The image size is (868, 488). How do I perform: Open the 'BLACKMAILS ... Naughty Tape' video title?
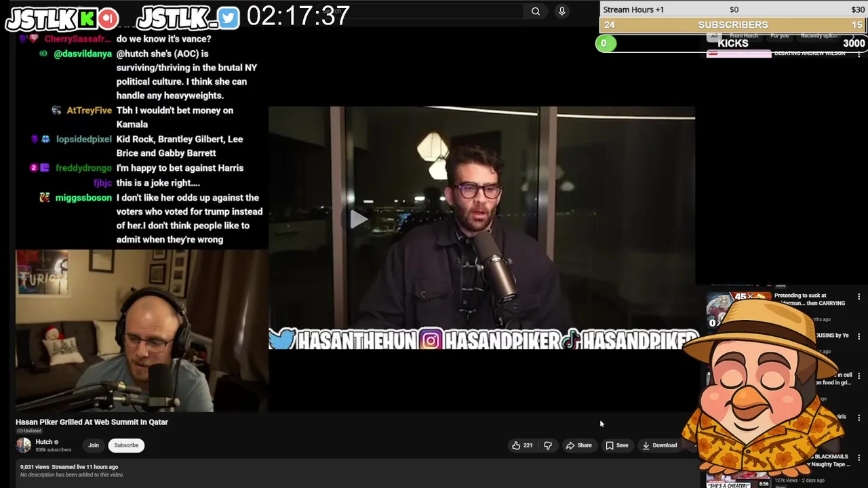(829, 460)
